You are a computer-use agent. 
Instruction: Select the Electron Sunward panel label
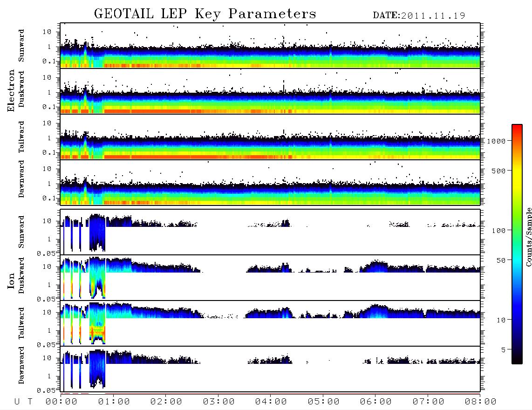pos(21,46)
